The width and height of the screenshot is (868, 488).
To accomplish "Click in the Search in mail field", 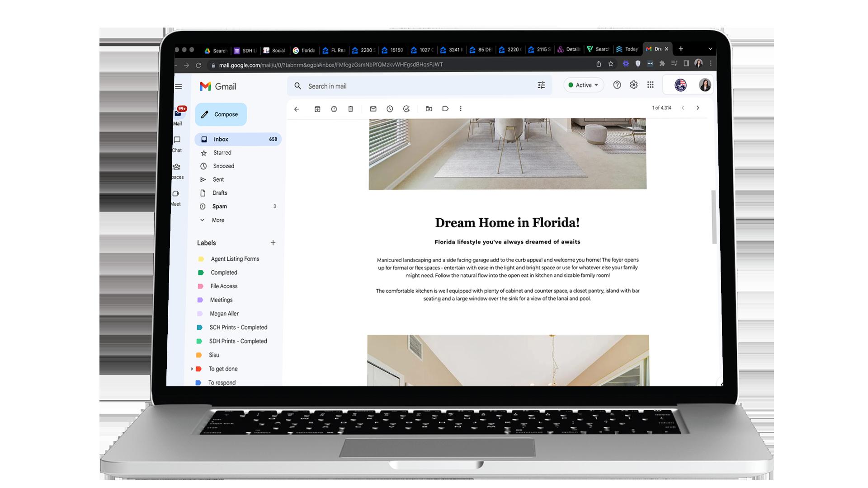I will point(407,86).
